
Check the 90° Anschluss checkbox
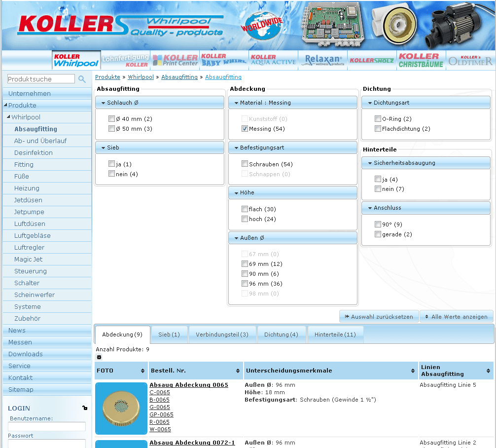click(378, 224)
